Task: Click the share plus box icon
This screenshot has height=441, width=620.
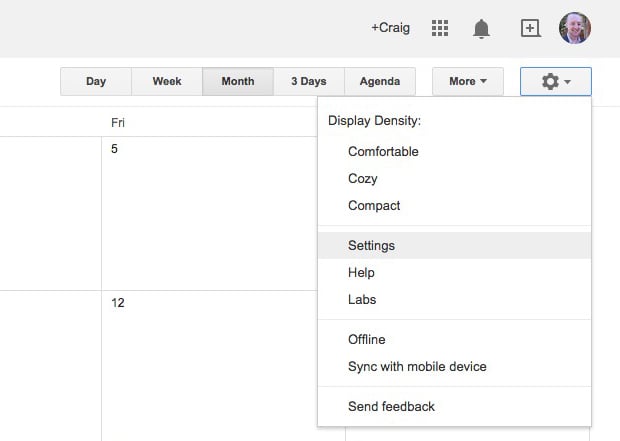Action: [530, 28]
